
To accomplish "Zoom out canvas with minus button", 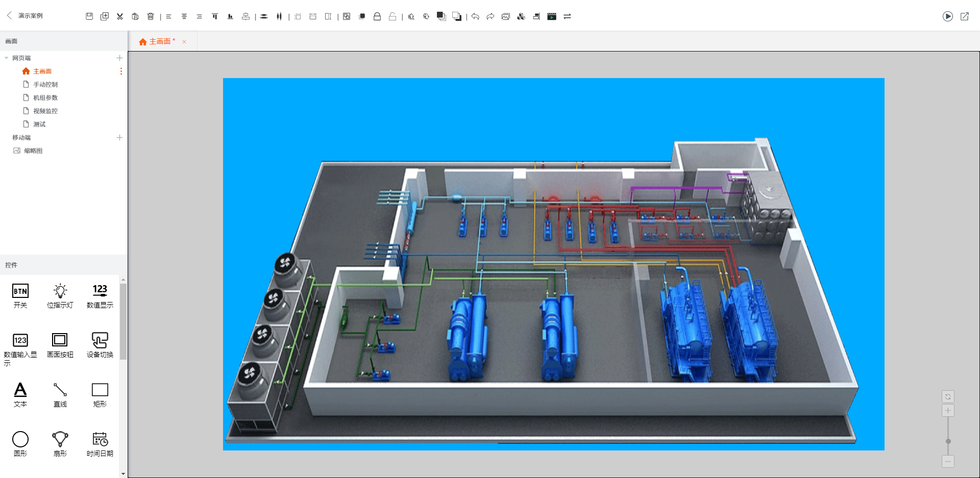I will coord(948,462).
